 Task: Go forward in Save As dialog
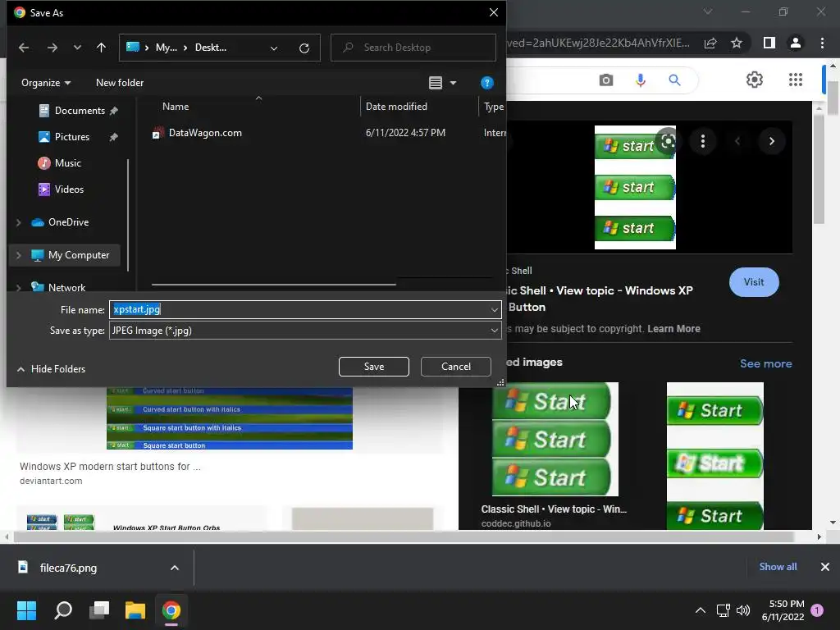(x=52, y=48)
